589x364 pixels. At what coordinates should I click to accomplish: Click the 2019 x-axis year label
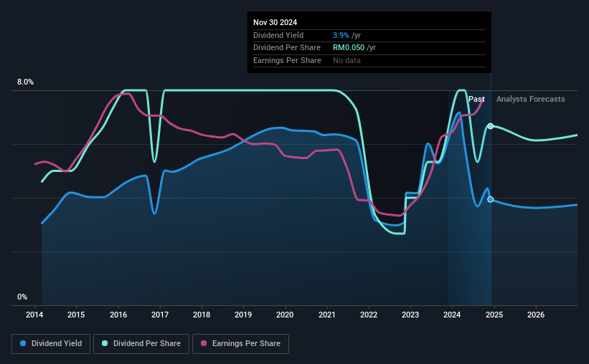click(243, 315)
